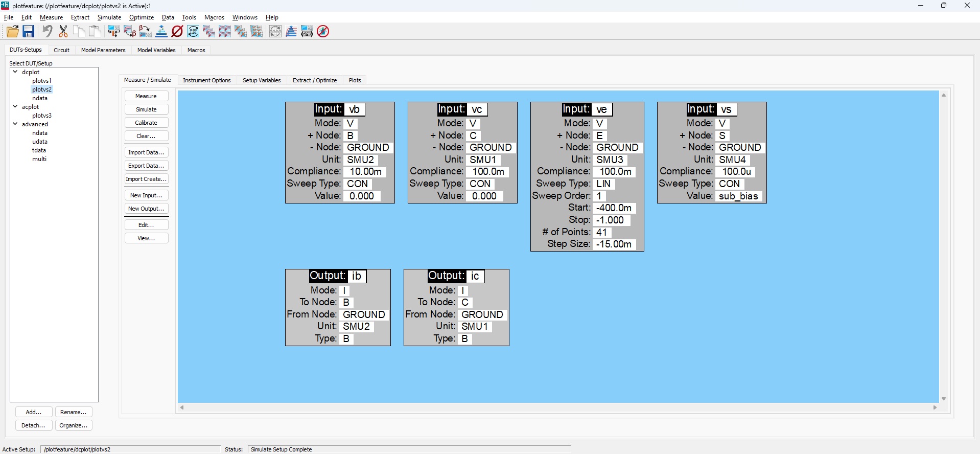Collapse the acplot tree node

15,107
